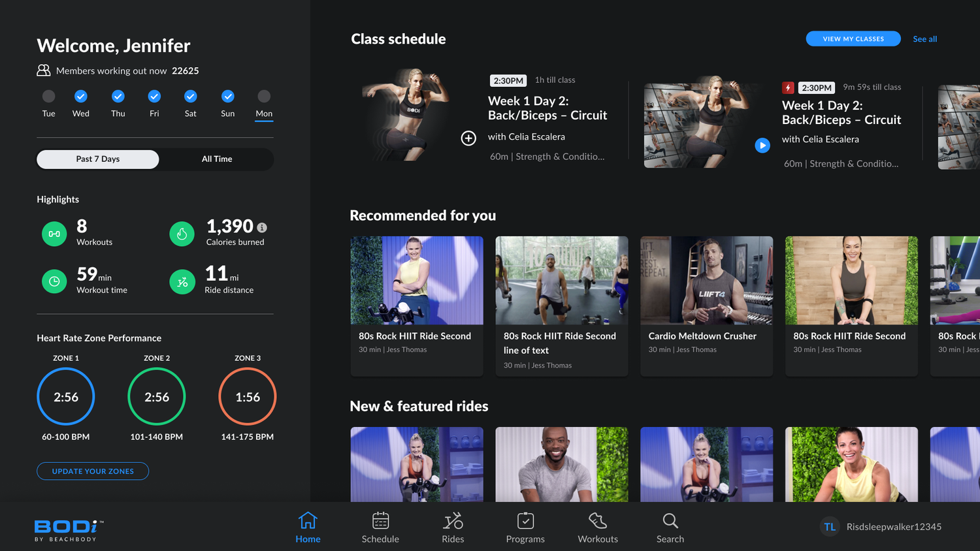Viewport: 980px width, 551px height.
Task: Open the Schedule calendar icon
Action: point(380,520)
